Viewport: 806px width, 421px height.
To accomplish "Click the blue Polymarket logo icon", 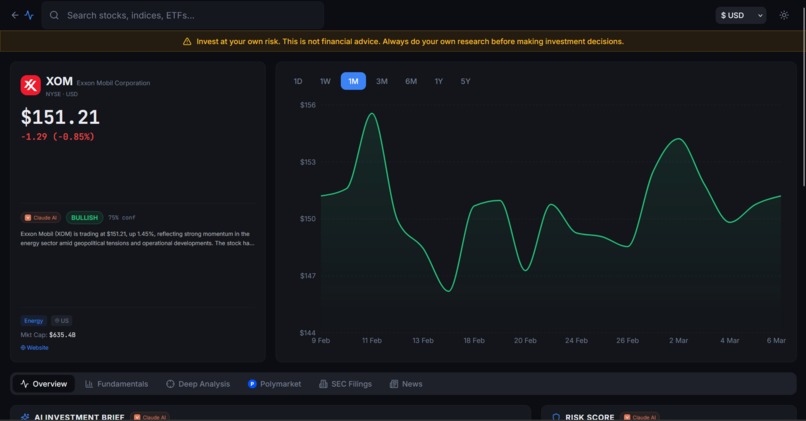I will (x=252, y=384).
